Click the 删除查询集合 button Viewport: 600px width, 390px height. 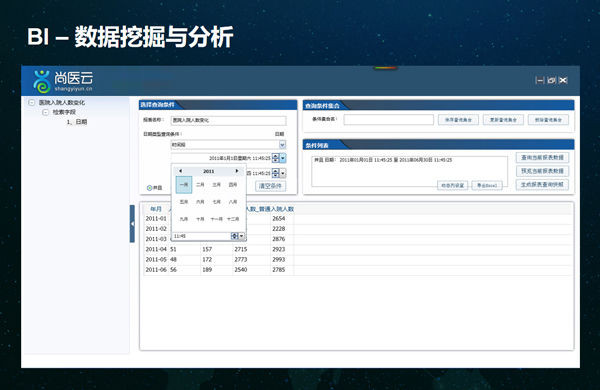tap(548, 120)
